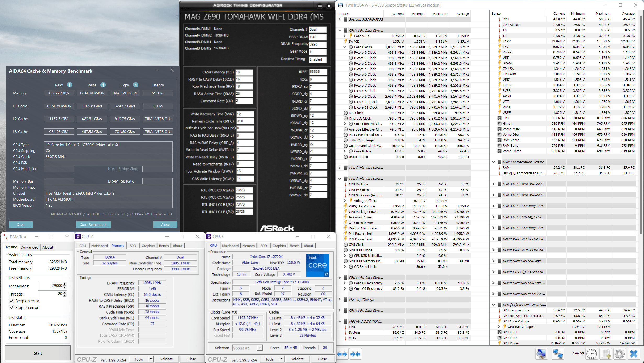Open the Advanced tab in RAM Test

click(x=30, y=247)
